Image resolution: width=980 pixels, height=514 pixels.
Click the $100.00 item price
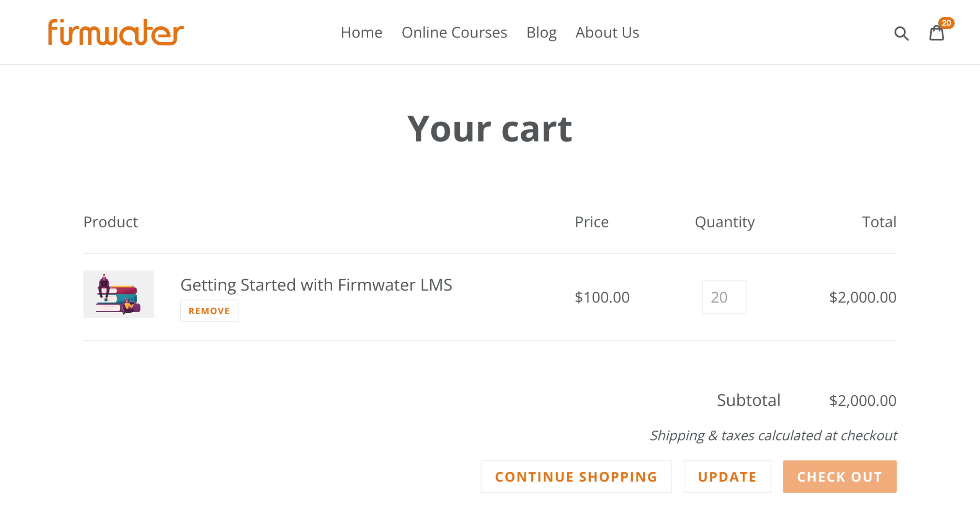[x=602, y=297]
